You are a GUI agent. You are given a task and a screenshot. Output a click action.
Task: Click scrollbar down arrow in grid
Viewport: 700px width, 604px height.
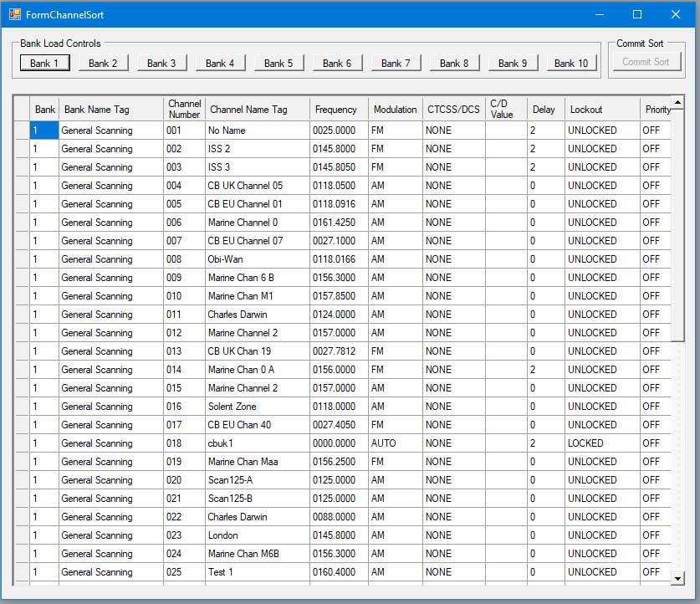(x=677, y=579)
